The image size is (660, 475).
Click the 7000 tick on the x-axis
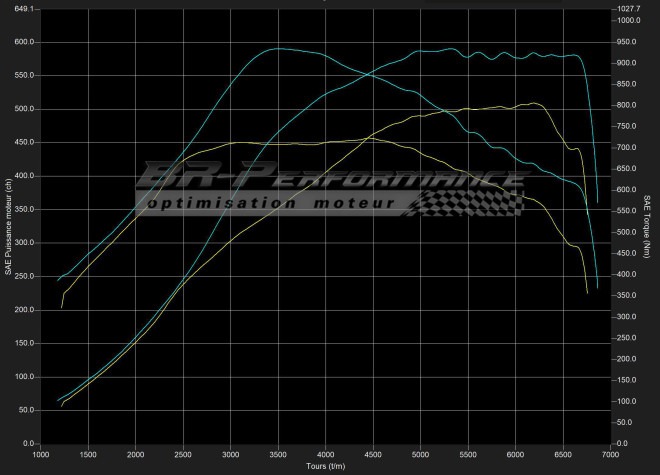click(x=609, y=453)
